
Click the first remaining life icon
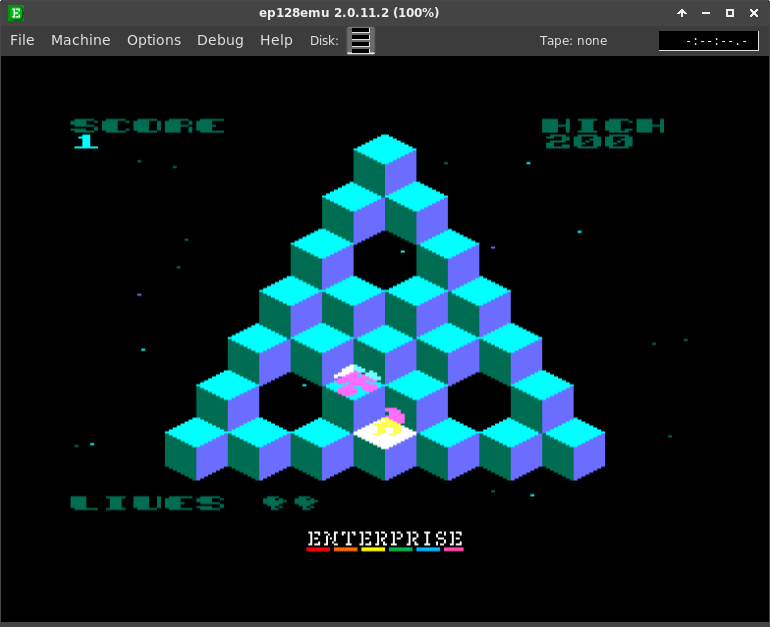(x=274, y=502)
